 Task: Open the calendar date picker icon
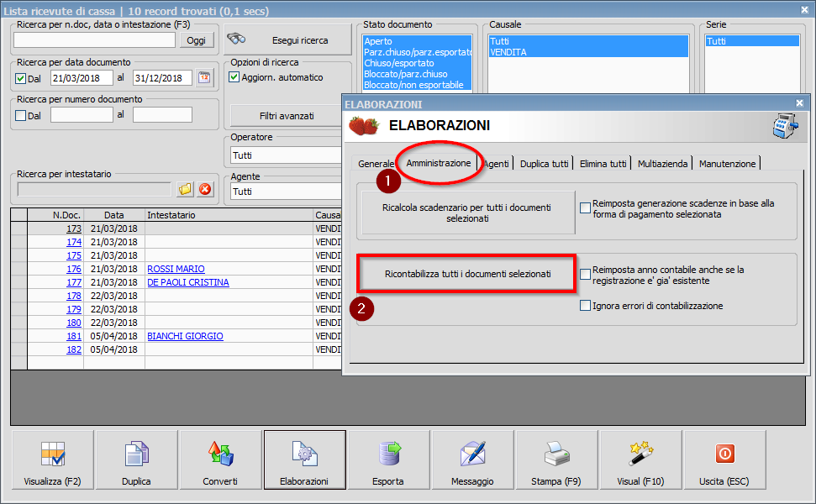point(204,78)
